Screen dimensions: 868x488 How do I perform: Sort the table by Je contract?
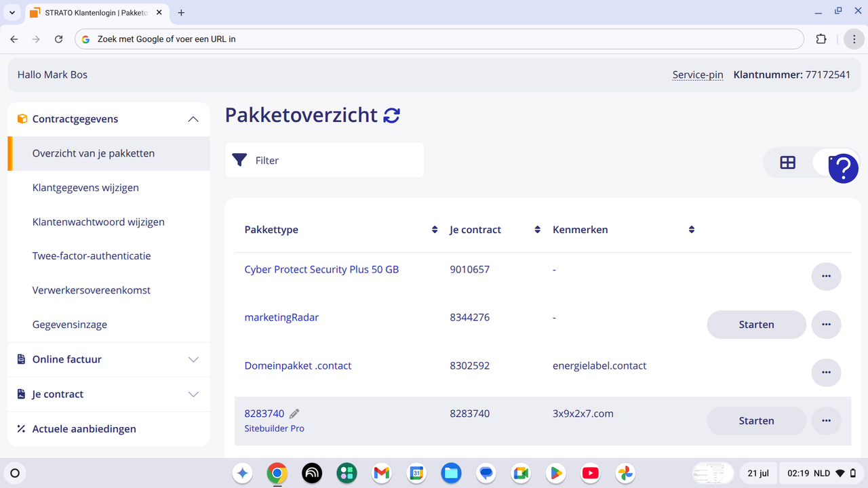tap(537, 230)
